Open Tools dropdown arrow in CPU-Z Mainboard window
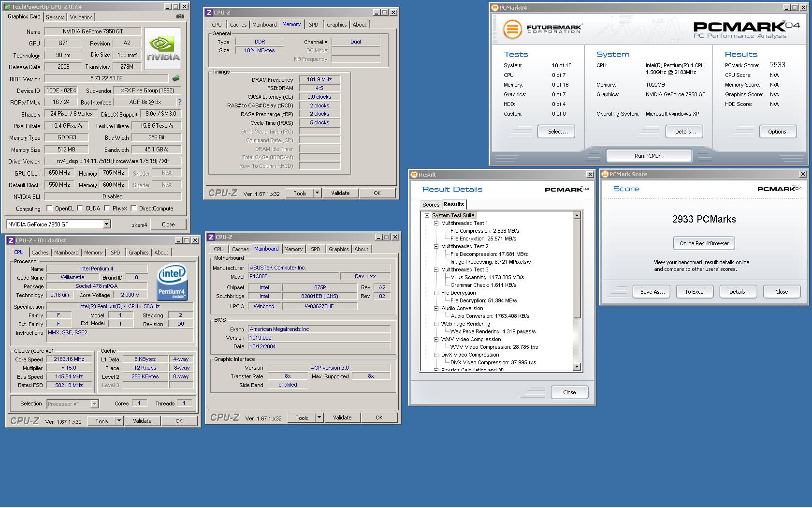812x508 pixels. tap(319, 418)
